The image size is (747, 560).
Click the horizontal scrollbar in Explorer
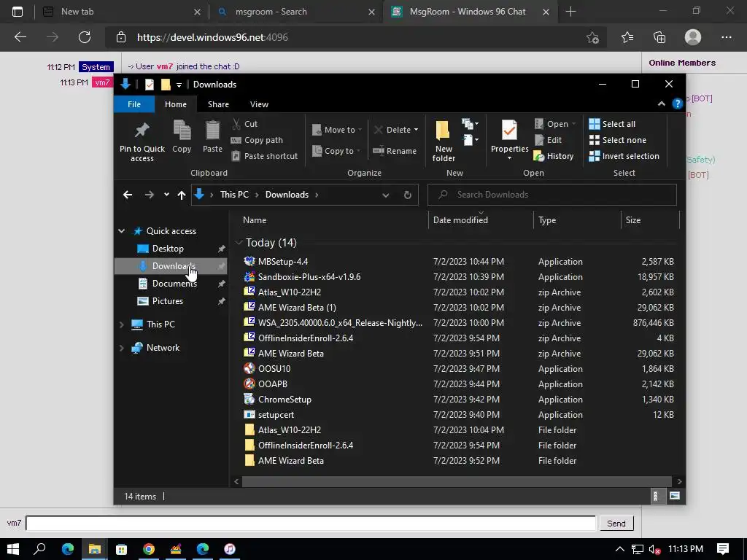coord(457,481)
